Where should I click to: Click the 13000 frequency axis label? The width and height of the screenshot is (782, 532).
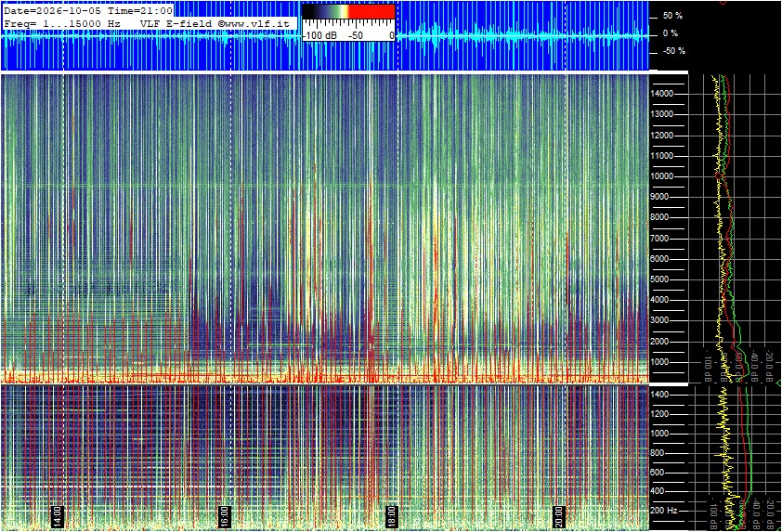pyautogui.click(x=661, y=114)
